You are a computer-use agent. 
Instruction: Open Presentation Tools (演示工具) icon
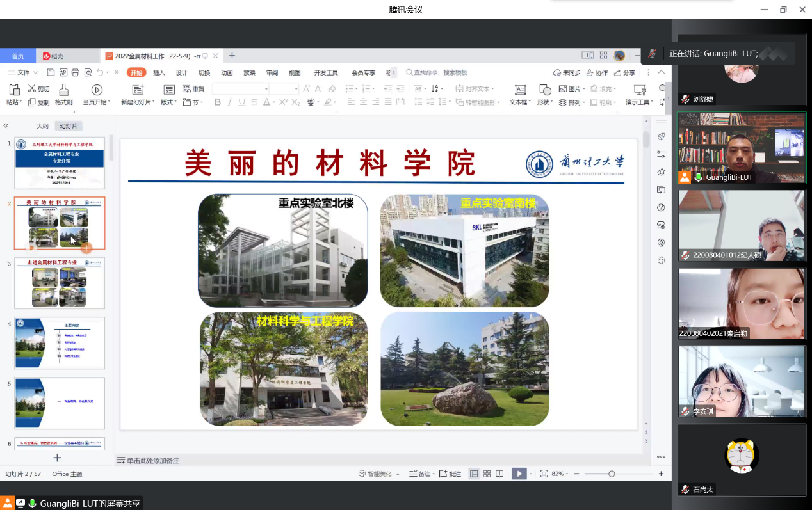pyautogui.click(x=639, y=90)
